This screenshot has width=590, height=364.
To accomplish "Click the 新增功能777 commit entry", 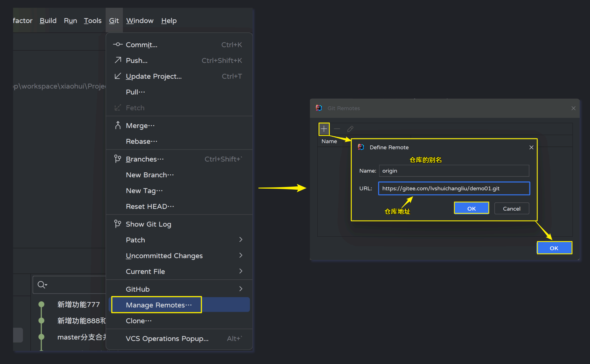I will (78, 304).
